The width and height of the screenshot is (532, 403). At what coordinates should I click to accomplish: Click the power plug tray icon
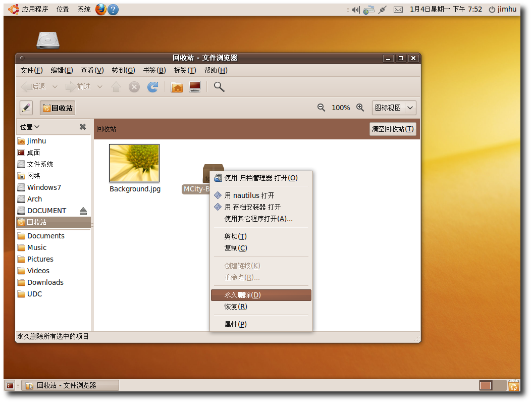click(x=383, y=10)
